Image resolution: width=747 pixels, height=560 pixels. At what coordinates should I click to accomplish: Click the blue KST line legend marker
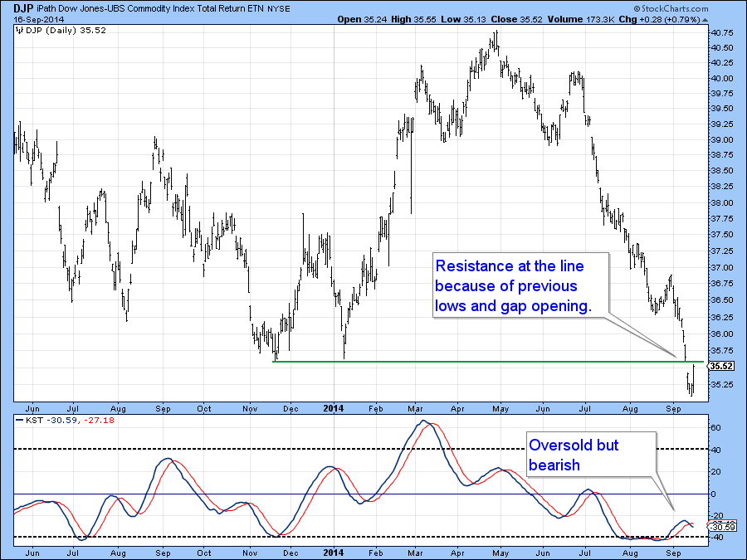(20, 421)
